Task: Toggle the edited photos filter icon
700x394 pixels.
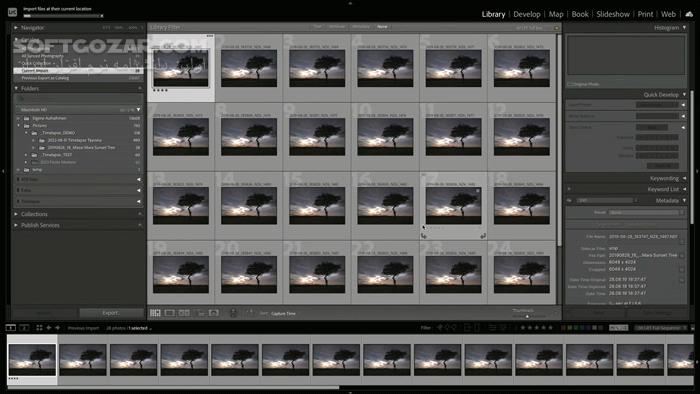Action: coord(492,328)
